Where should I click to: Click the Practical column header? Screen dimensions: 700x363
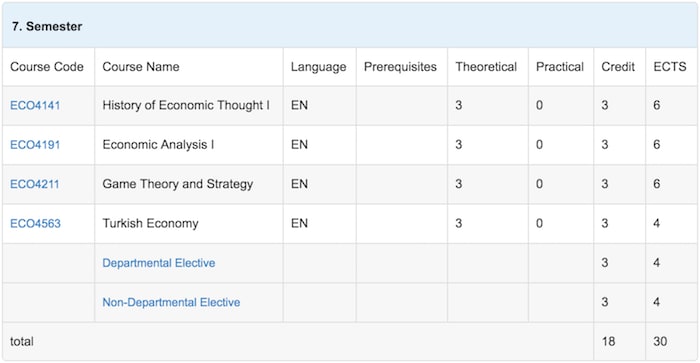[x=560, y=67]
